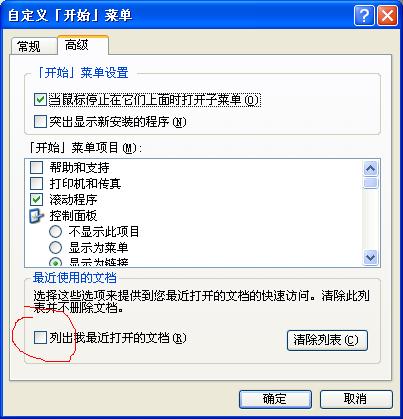Select the 不显示此项目 radio option
Image resolution: width=403 pixels, height=419 pixels.
[55, 231]
